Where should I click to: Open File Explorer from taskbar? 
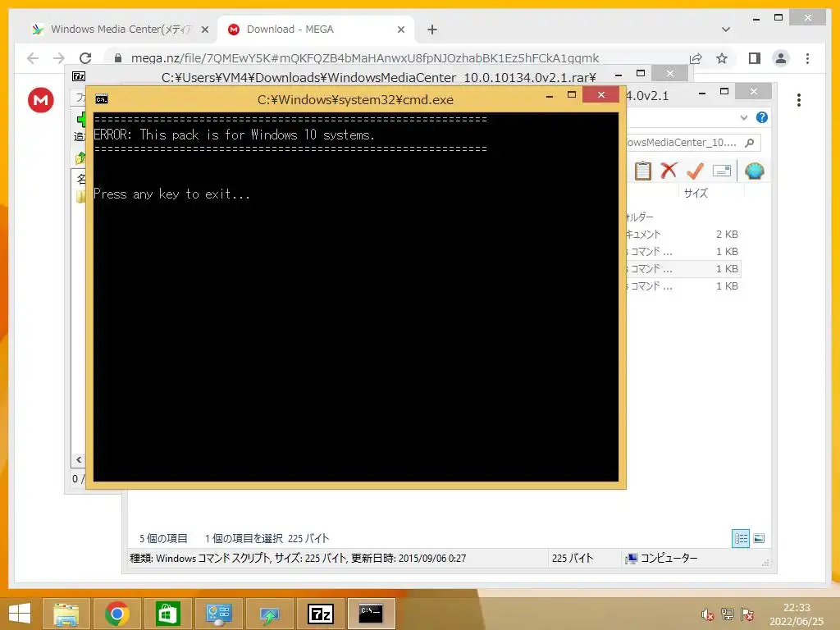66,614
